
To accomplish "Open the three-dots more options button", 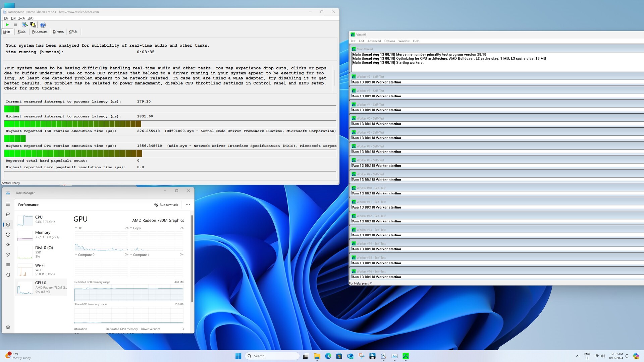I will point(188,205).
